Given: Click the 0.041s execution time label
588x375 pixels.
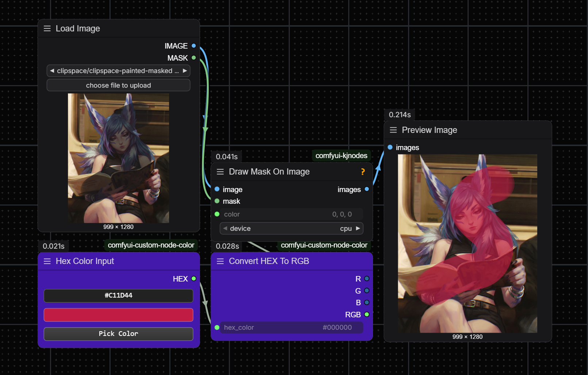Looking at the screenshot, I should coord(227,157).
